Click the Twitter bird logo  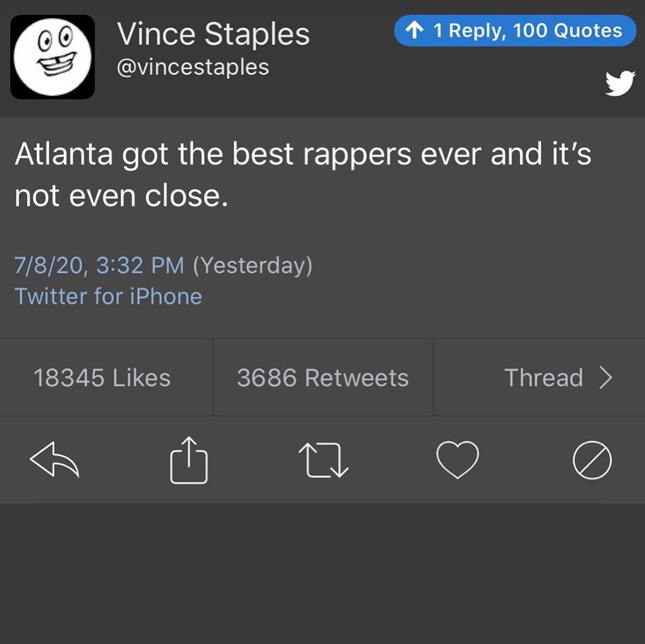tap(620, 83)
